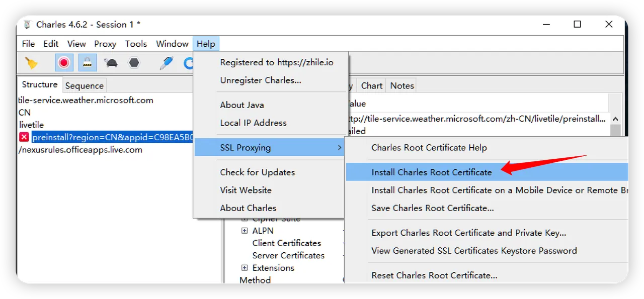
Task: Clear session with the broom icon
Action: pos(31,63)
